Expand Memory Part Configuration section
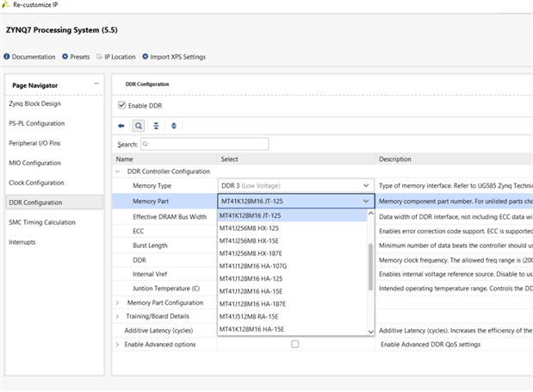The width and height of the screenshot is (533, 392). tap(118, 302)
